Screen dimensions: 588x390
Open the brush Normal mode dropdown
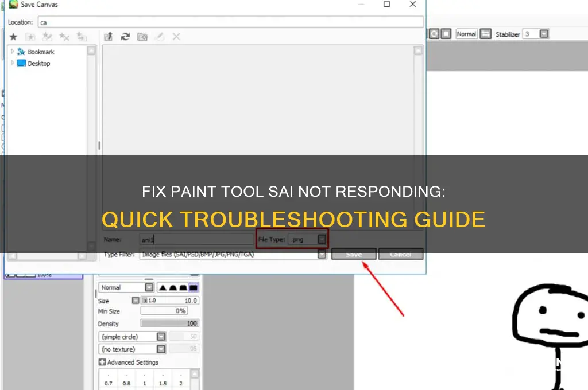(149, 287)
